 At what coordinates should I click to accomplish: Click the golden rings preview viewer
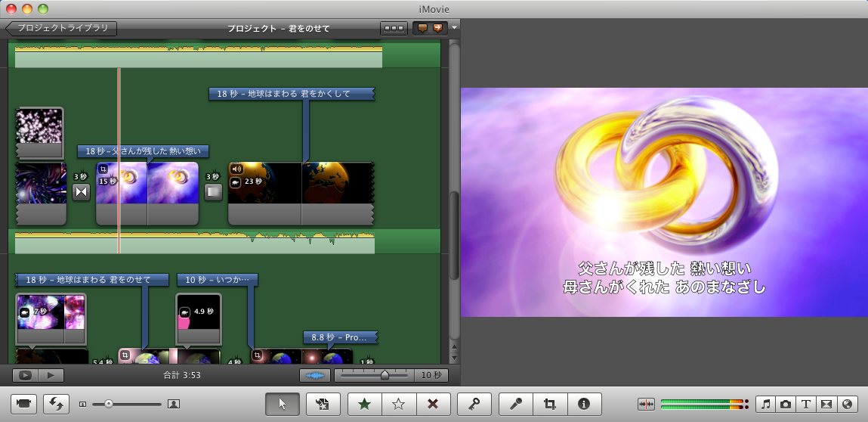(664, 203)
